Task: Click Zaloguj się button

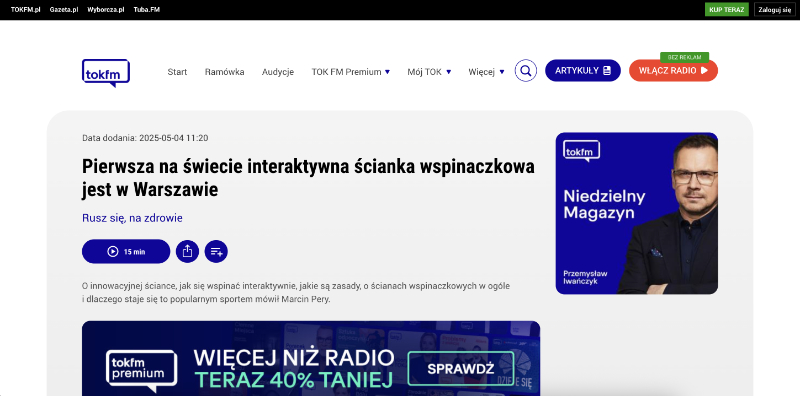Action: coord(774,9)
